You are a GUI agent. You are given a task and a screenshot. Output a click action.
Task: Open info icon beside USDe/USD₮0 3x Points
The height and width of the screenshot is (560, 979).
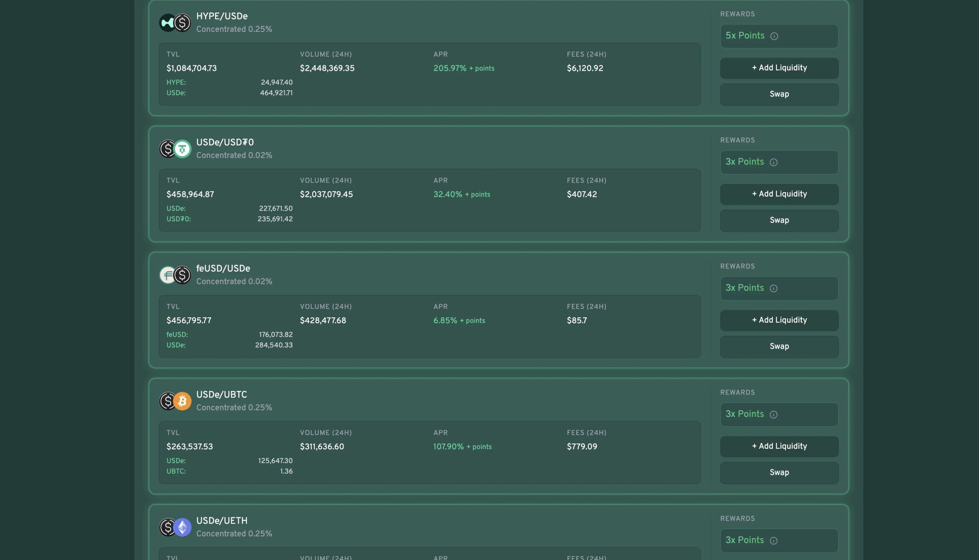[774, 162]
